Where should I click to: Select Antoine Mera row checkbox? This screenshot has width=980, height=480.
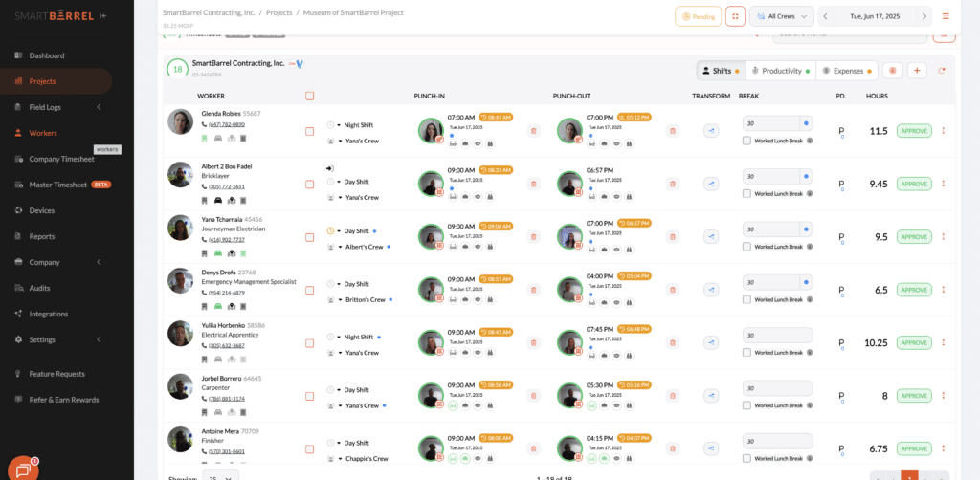tap(309, 448)
